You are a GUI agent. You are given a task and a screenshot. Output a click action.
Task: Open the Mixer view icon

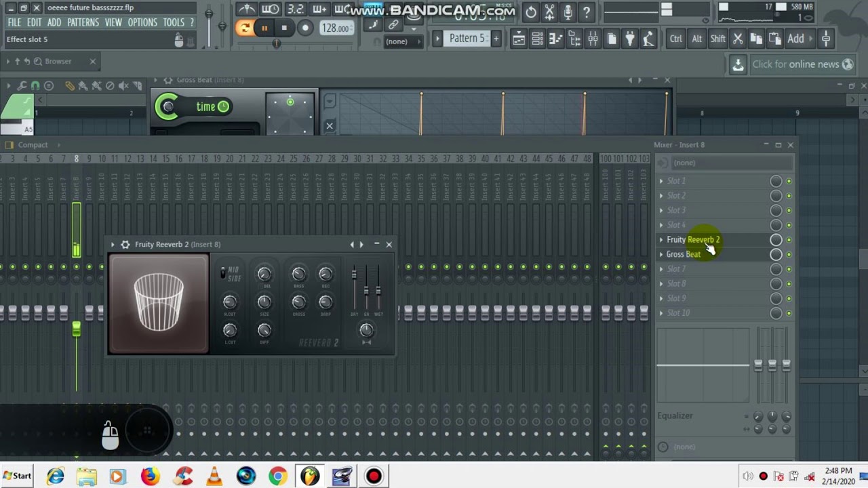point(593,39)
